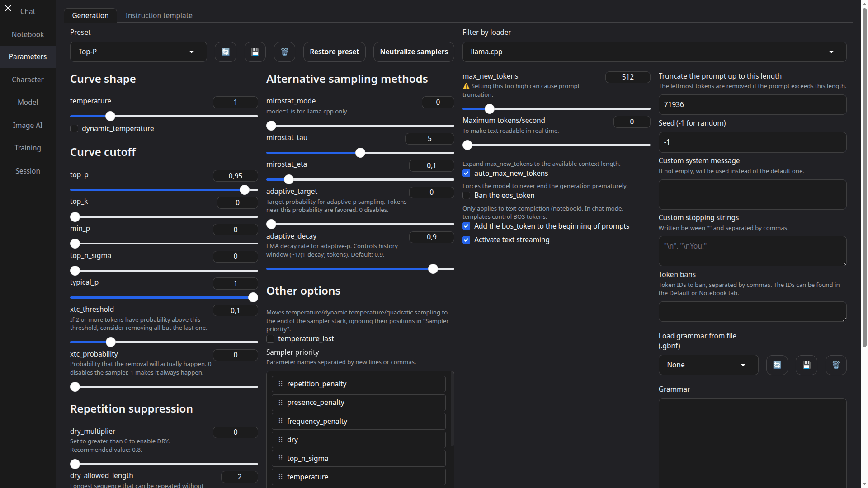Click the max_new_tokens value box

(627, 77)
